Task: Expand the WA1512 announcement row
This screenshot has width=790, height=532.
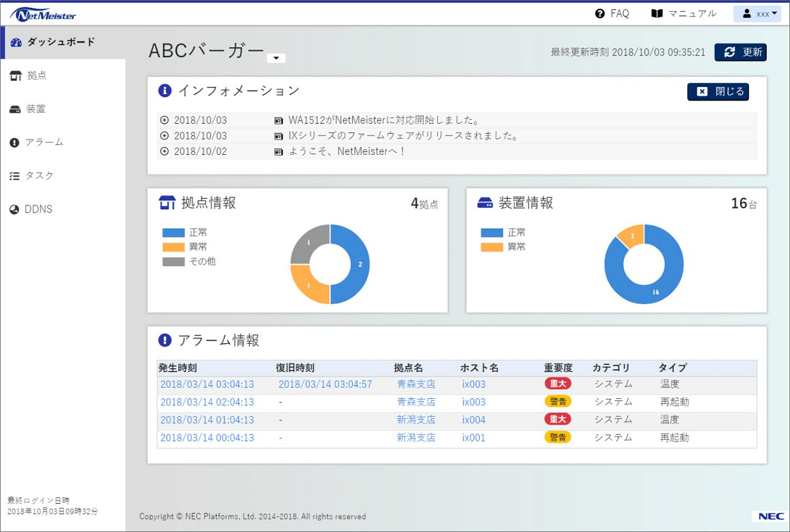Action: point(165,120)
